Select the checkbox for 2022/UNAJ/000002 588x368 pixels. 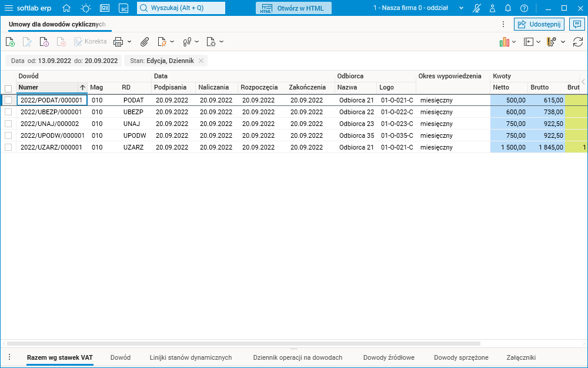tap(8, 124)
